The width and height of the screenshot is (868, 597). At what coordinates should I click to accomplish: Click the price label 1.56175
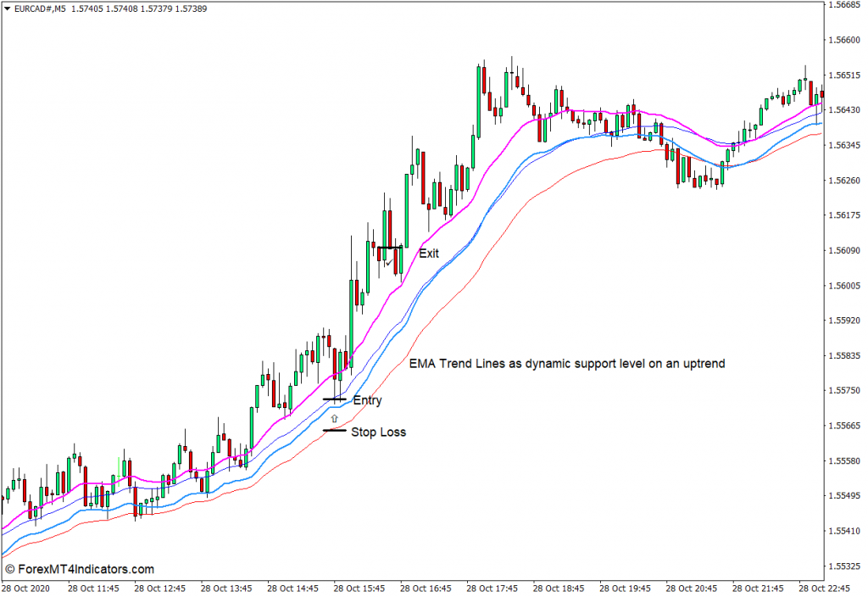(x=844, y=215)
